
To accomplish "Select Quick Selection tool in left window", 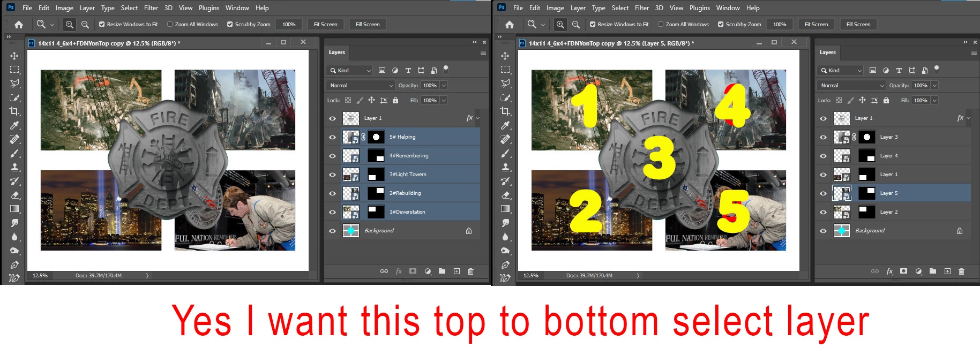I will point(14,97).
